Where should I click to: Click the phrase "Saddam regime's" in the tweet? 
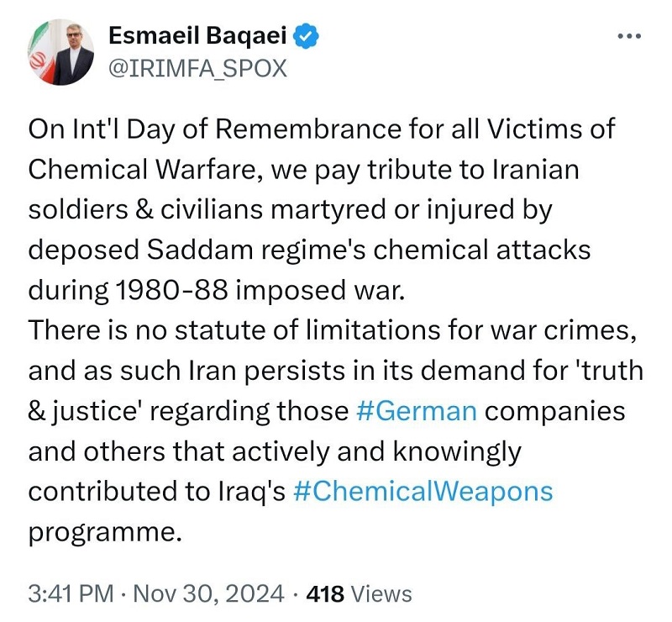256,250
